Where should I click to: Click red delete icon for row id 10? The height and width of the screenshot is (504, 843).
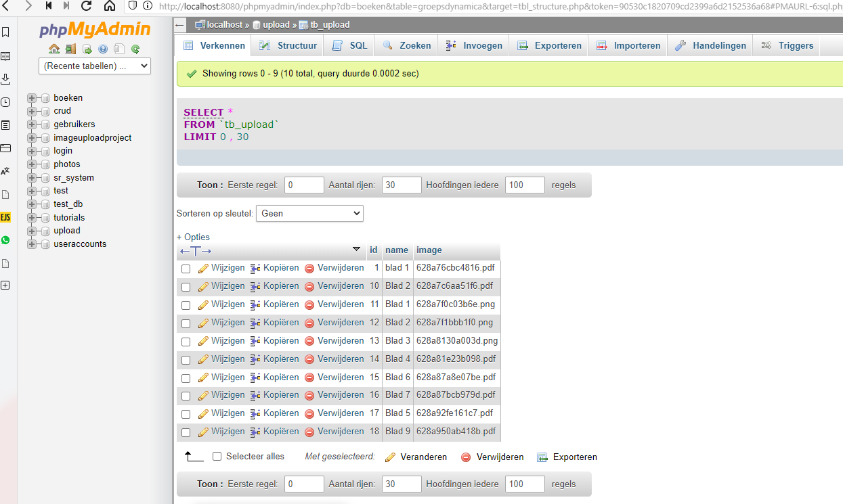(309, 287)
